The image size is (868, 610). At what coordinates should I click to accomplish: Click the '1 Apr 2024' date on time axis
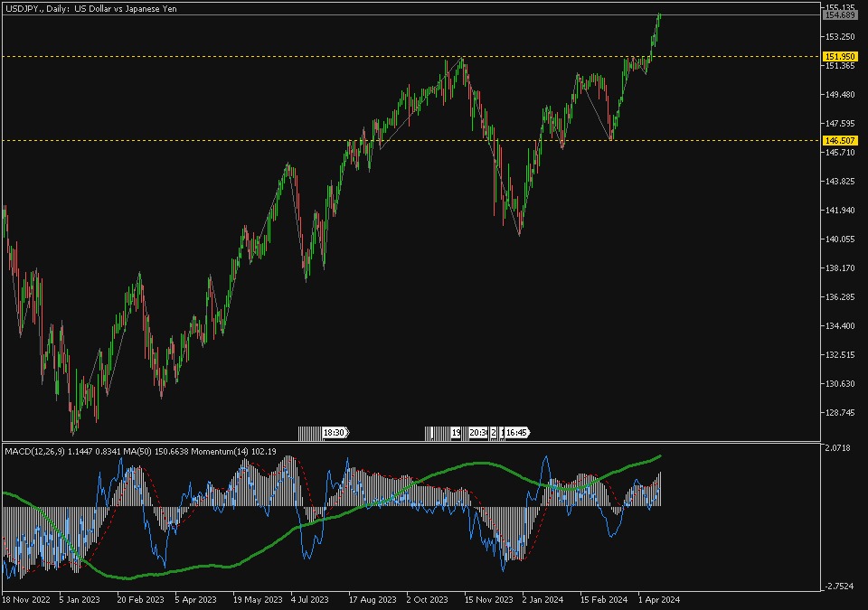pos(659,599)
